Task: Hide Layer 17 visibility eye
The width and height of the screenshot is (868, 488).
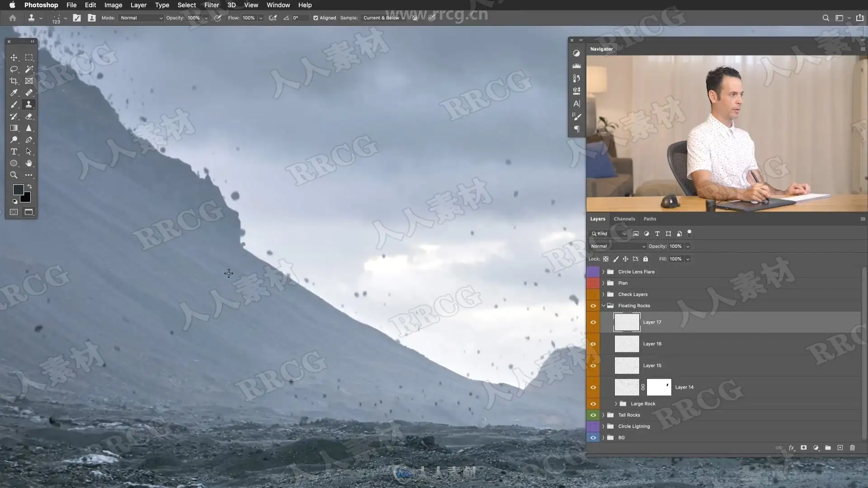Action: [x=593, y=322]
